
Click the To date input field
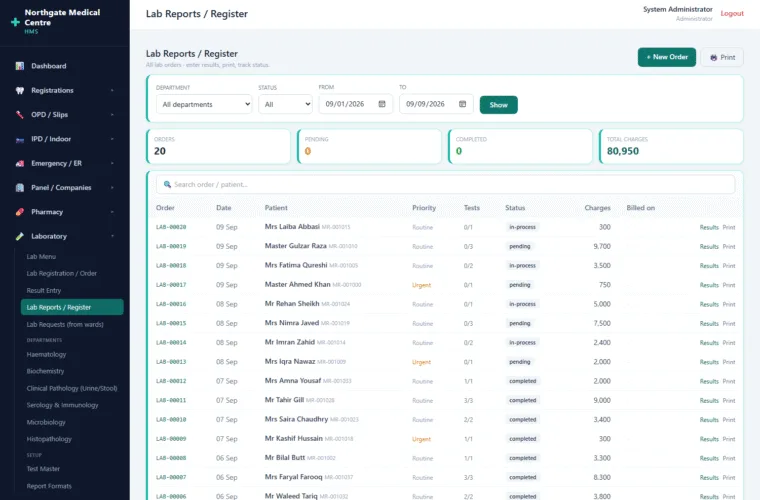[x=436, y=104]
